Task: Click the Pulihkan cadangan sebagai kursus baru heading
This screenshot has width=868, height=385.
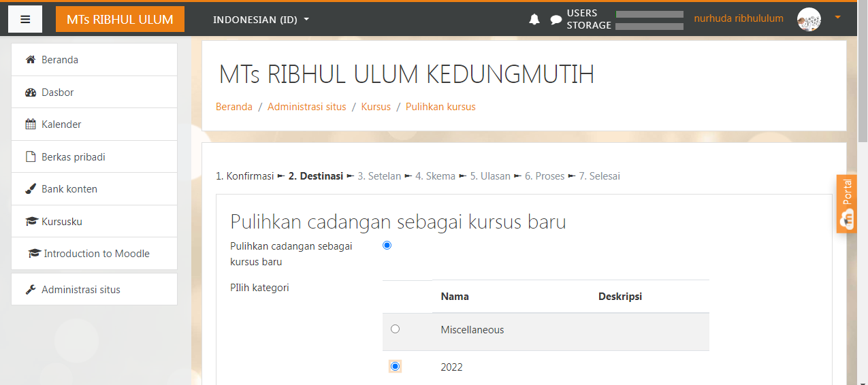Action: point(398,222)
